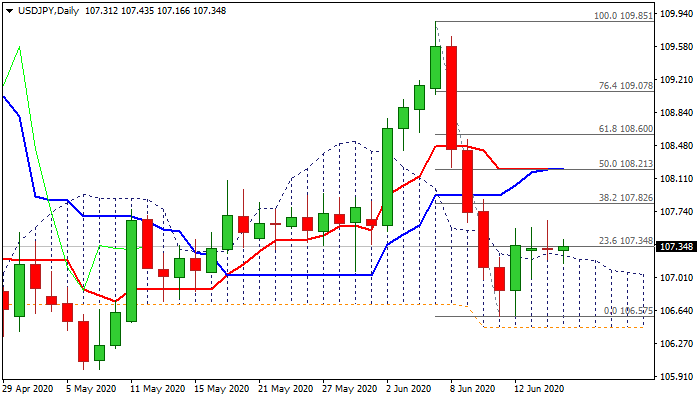
Task: Click the 38.2 Fibonacci label at 107.826
Action: [x=625, y=198]
